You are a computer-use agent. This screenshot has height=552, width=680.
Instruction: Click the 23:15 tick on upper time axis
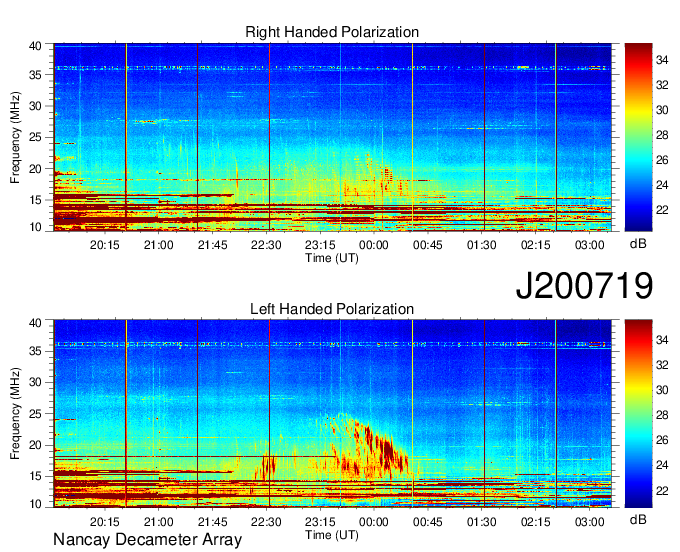[x=320, y=245]
